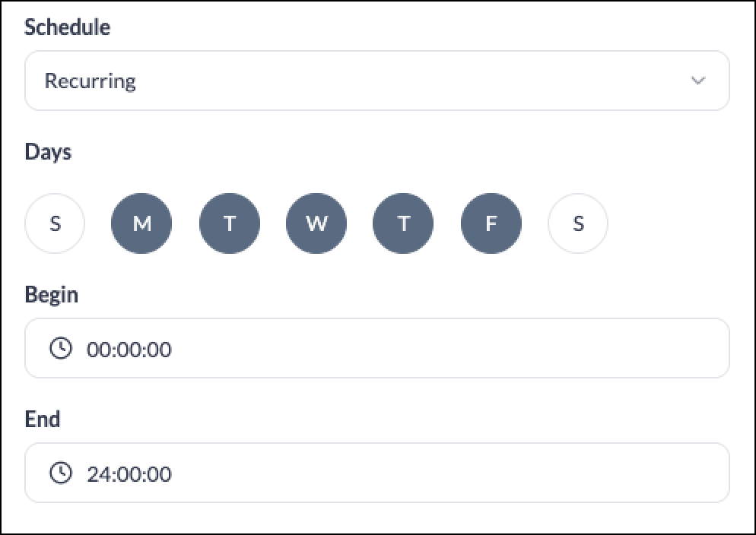Toggle the Thursday day circle

pos(403,223)
